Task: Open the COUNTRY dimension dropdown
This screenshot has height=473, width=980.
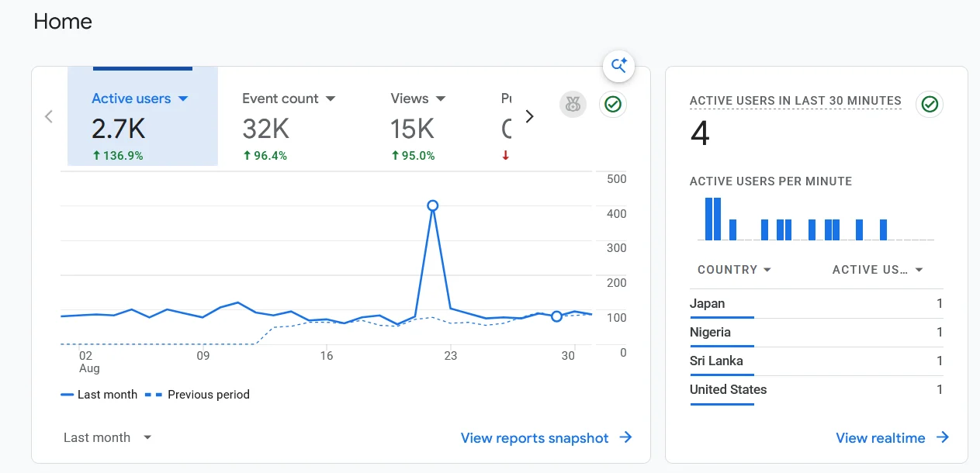Action: (x=734, y=270)
